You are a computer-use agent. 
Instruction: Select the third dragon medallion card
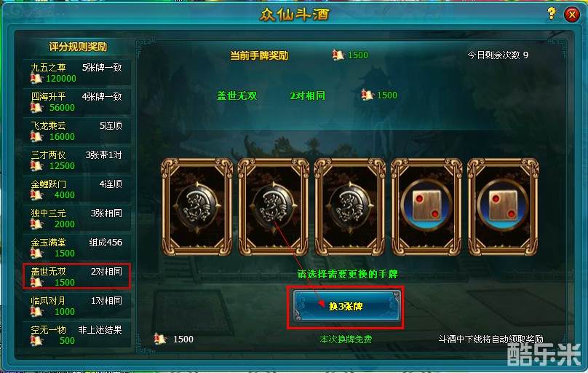(350, 207)
